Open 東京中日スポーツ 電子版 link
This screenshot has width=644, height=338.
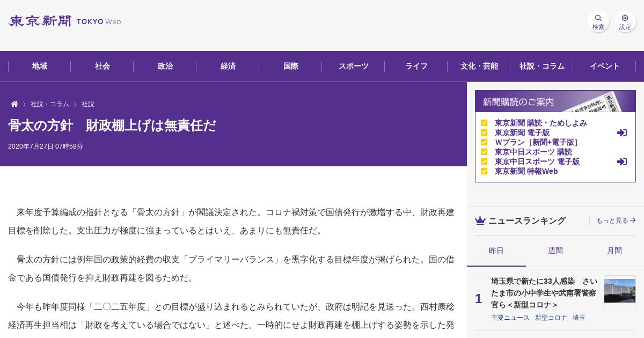tap(537, 161)
